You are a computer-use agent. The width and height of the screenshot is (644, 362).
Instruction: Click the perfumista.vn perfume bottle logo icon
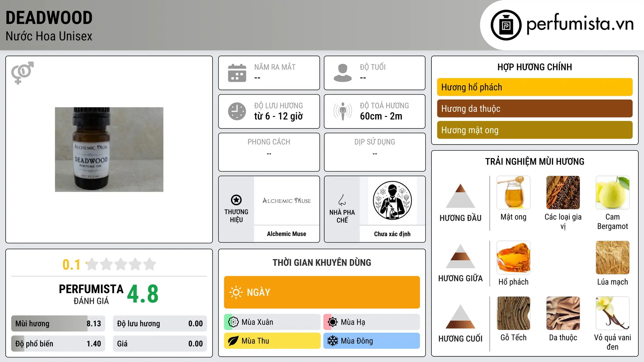point(506,25)
